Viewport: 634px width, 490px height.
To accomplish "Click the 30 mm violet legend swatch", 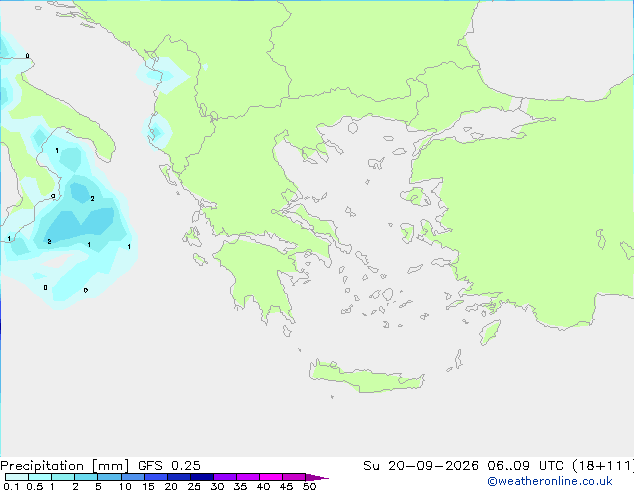I will coord(225,477).
